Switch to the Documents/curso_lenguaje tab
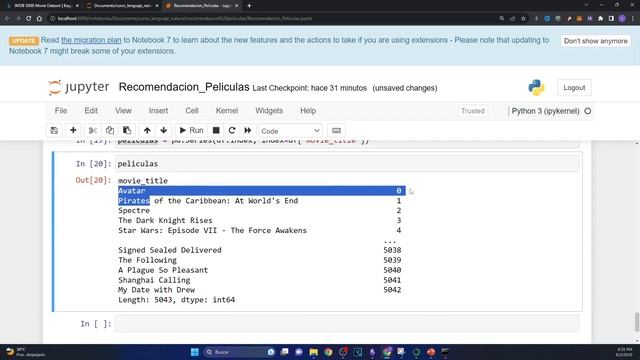Viewport: 640px width, 360px height. 122,6
